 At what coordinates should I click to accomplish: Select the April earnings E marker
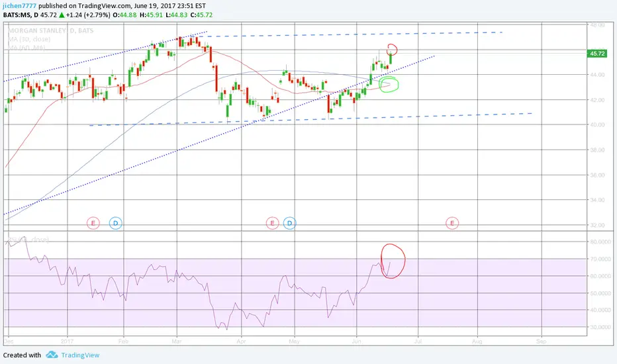click(272, 223)
